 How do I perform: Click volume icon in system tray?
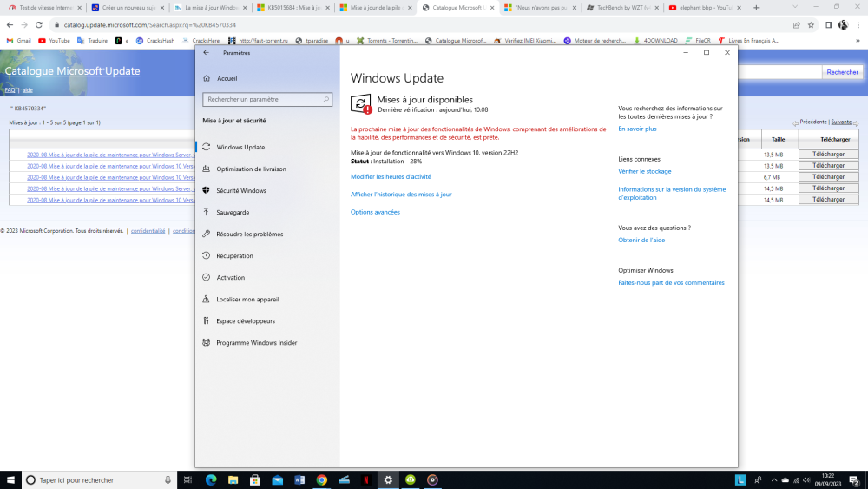(806, 480)
